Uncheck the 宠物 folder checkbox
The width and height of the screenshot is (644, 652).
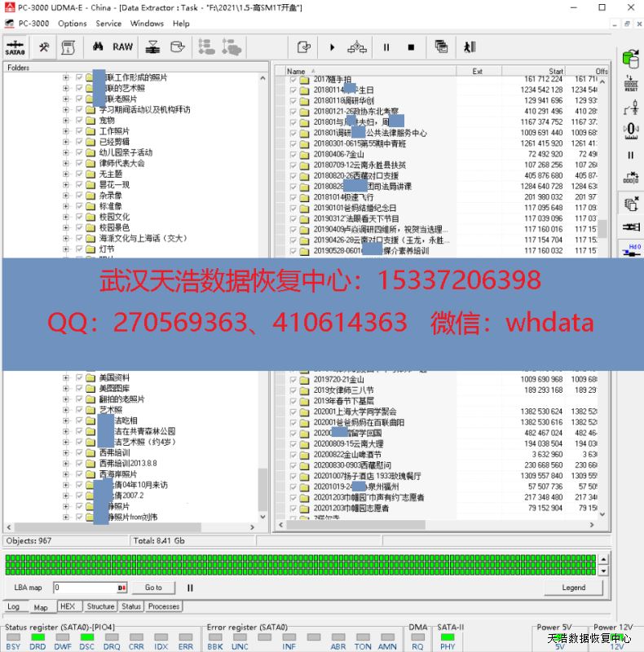[79, 121]
